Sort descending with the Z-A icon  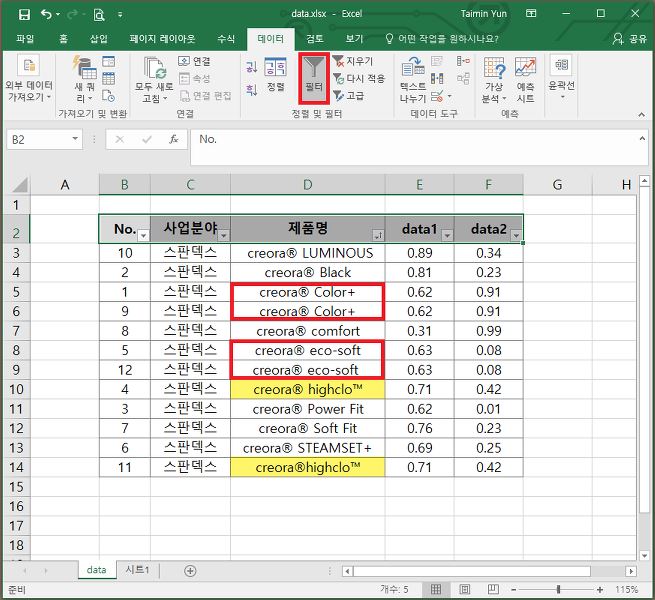pos(251,89)
